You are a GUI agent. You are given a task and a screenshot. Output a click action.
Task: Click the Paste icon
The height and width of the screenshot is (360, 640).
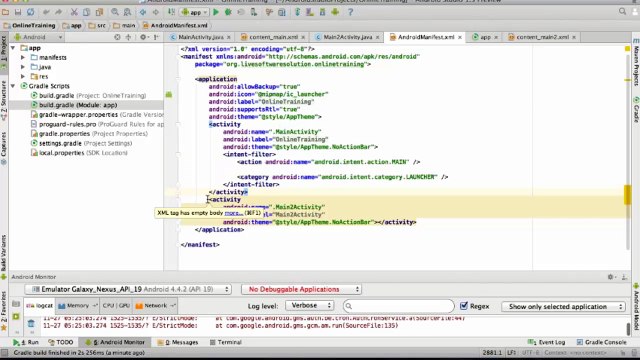[99, 12]
